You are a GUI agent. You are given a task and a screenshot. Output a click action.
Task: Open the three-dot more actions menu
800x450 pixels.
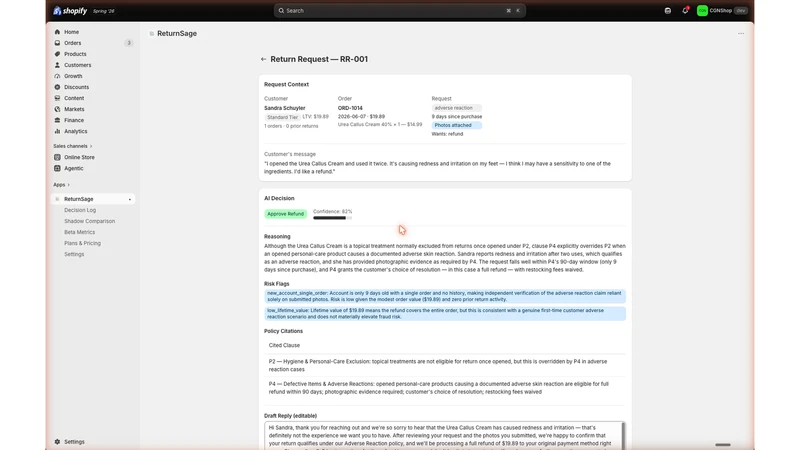point(741,34)
